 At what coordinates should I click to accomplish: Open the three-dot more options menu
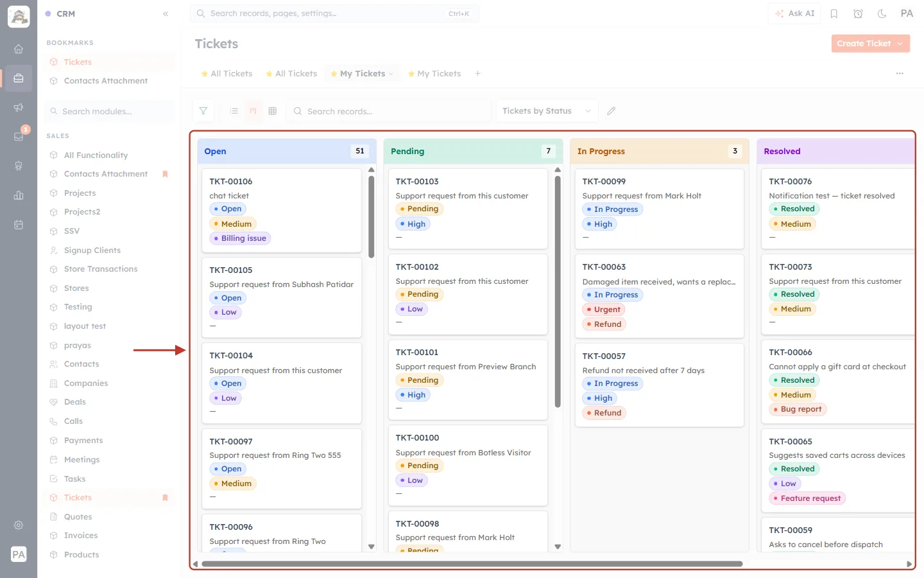(900, 74)
